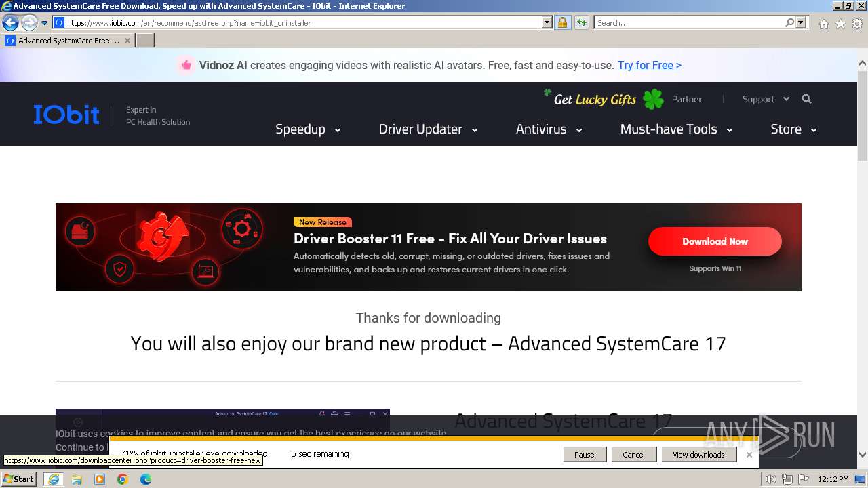Expand the Support dropdown menu
The width and height of the screenshot is (868, 488).
[x=766, y=99]
